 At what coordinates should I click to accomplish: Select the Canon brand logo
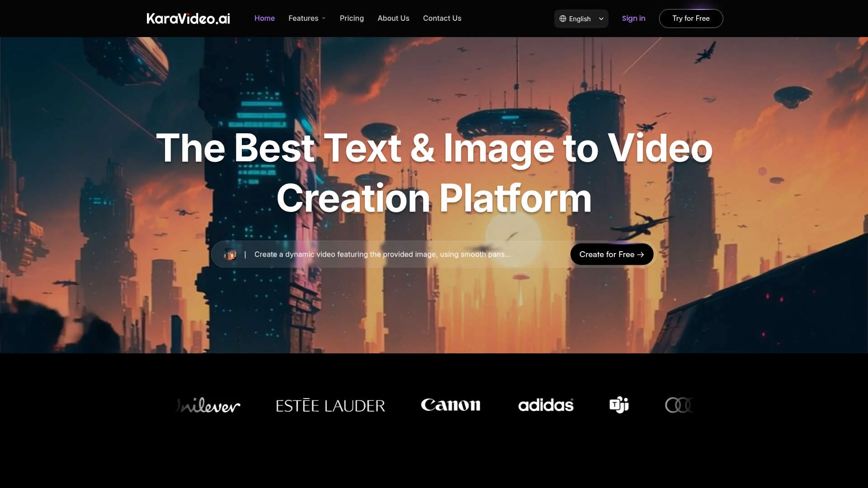pyautogui.click(x=450, y=405)
